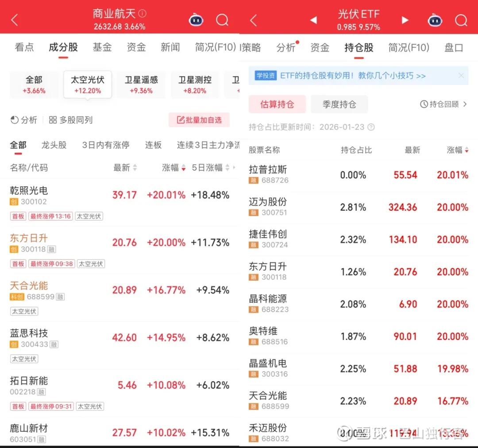Tap back arrow in 光伏ETF header
Viewport: 478px width, 448px height.
click(x=253, y=20)
